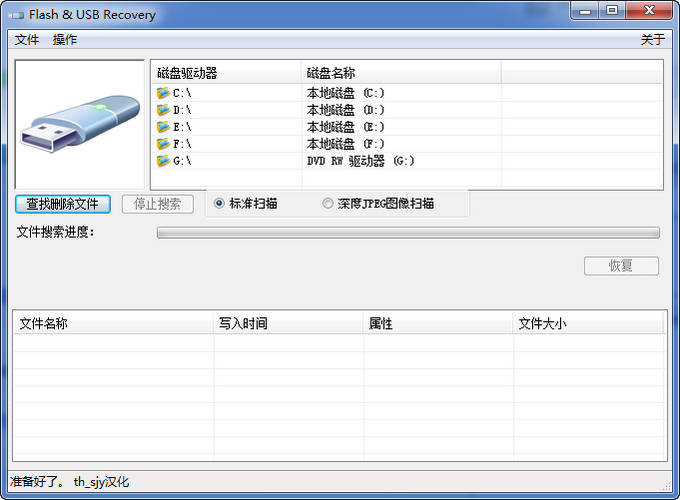Image resolution: width=680 pixels, height=500 pixels.
Task: Click the F:\ drive path text
Action: pos(182,144)
